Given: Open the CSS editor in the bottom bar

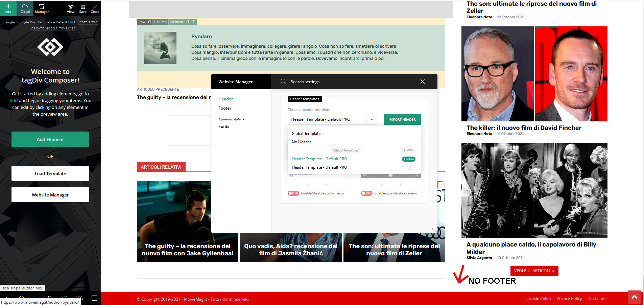Looking at the screenshot, I should [79, 298].
